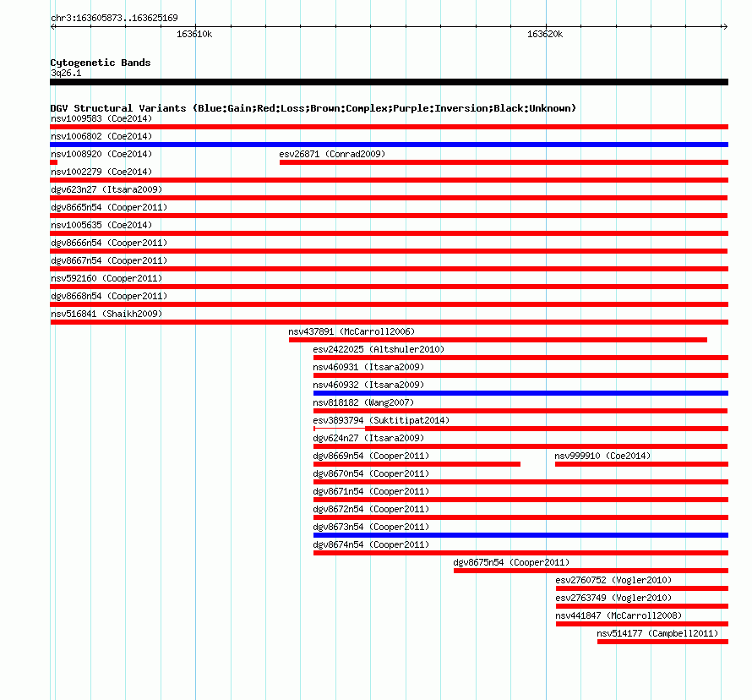
Task: Click the nsv1006802 (Coe2014) variant label
Action: pos(101,136)
